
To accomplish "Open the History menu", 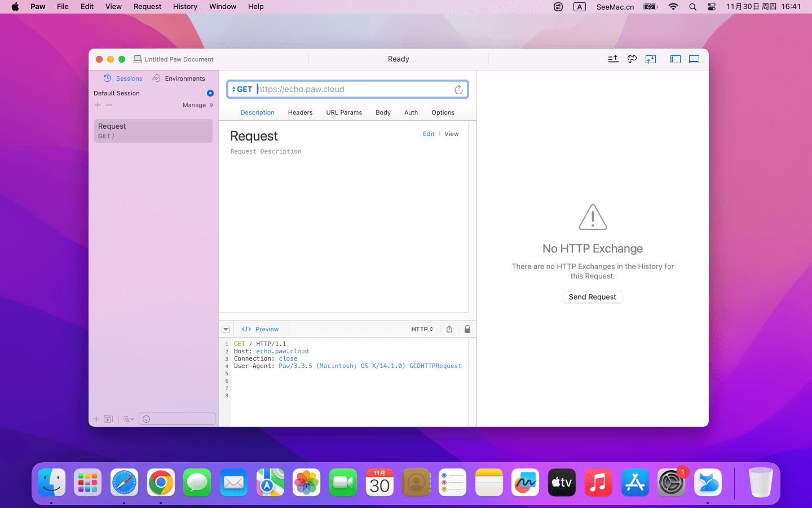I will point(185,7).
